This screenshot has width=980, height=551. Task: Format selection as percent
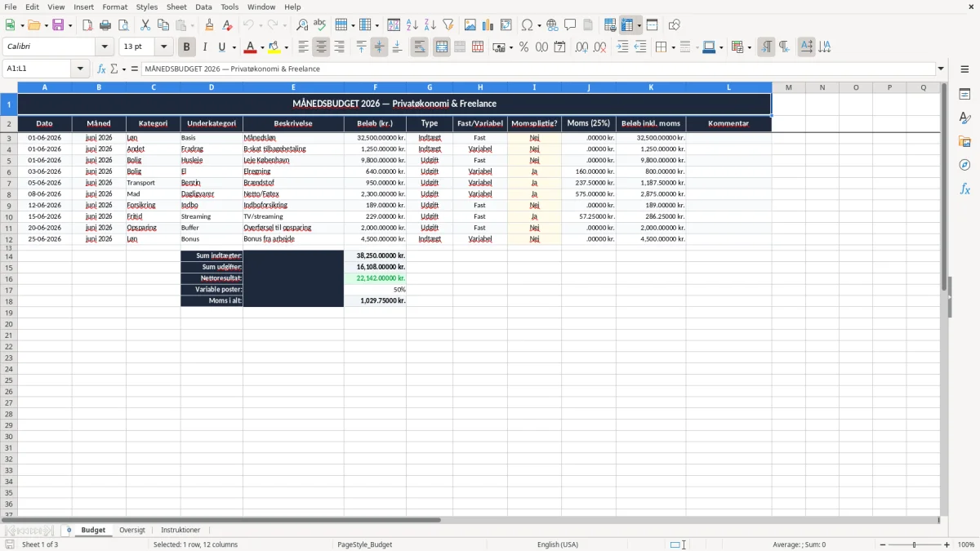click(524, 47)
